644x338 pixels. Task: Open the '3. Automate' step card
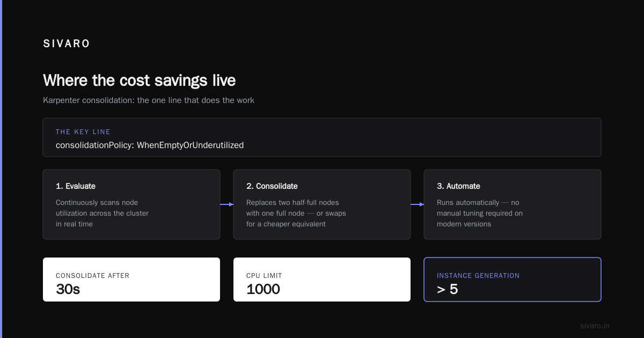[513, 204]
